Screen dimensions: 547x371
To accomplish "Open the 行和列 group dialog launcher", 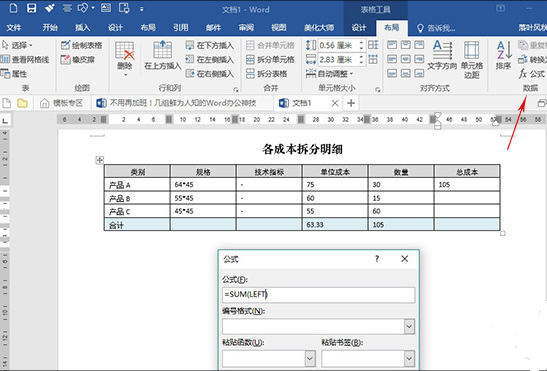I will (x=236, y=89).
